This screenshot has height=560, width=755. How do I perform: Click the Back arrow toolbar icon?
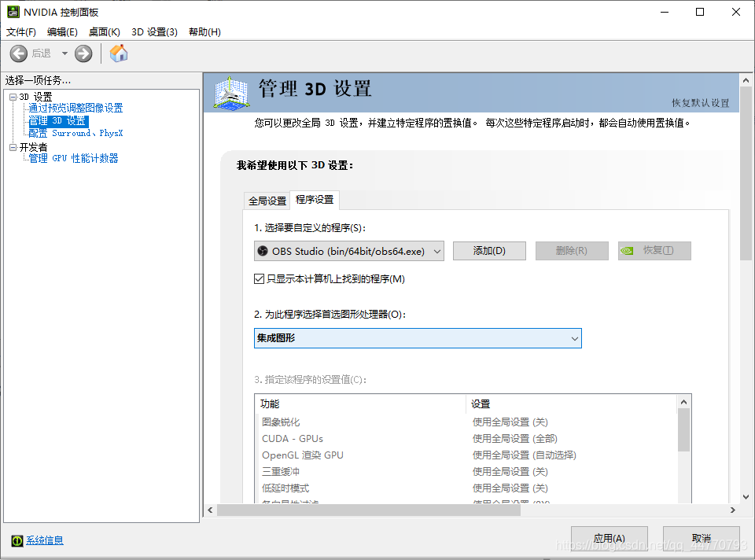tap(19, 53)
